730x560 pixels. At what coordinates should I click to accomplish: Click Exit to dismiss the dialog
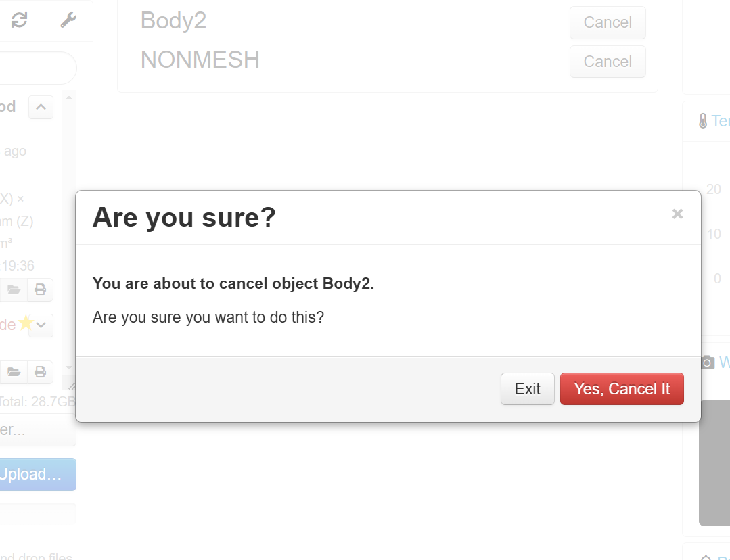coord(528,389)
